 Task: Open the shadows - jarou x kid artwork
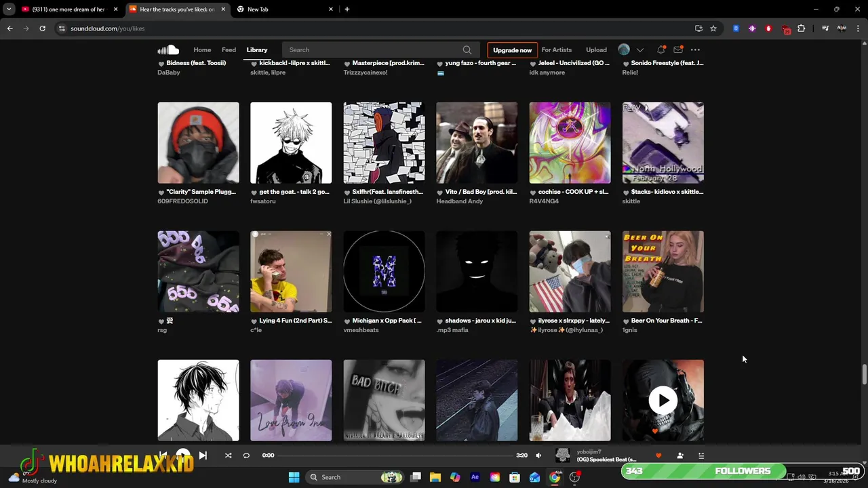pos(477,271)
